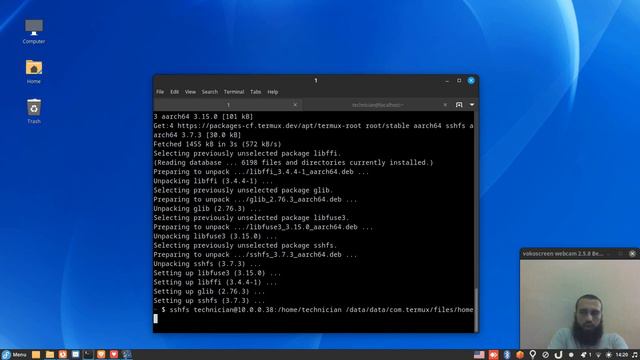Image resolution: width=640 pixels, height=360 pixels.
Task: Click the show desktop orange square icon
Action: pyautogui.click(x=36, y=355)
